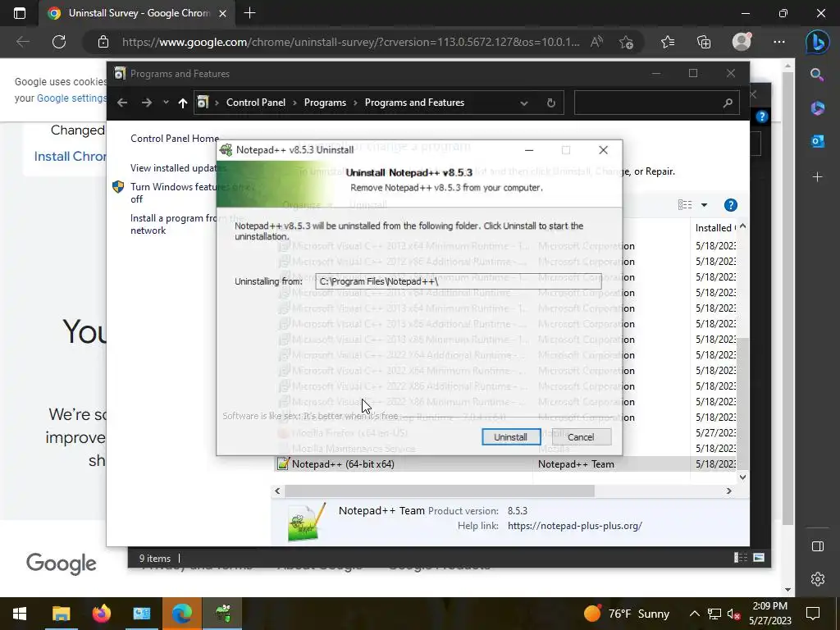Image resolution: width=840 pixels, height=630 pixels.
Task: Switch background window to large icons view
Action: pyautogui.click(x=759, y=558)
